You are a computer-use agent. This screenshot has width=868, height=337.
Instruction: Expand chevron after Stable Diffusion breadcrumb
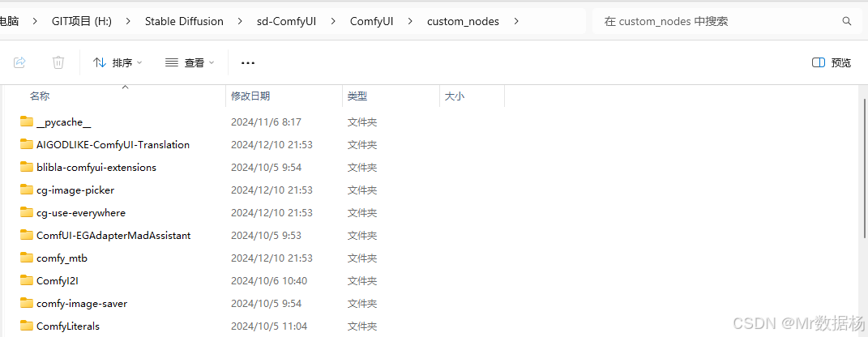240,22
